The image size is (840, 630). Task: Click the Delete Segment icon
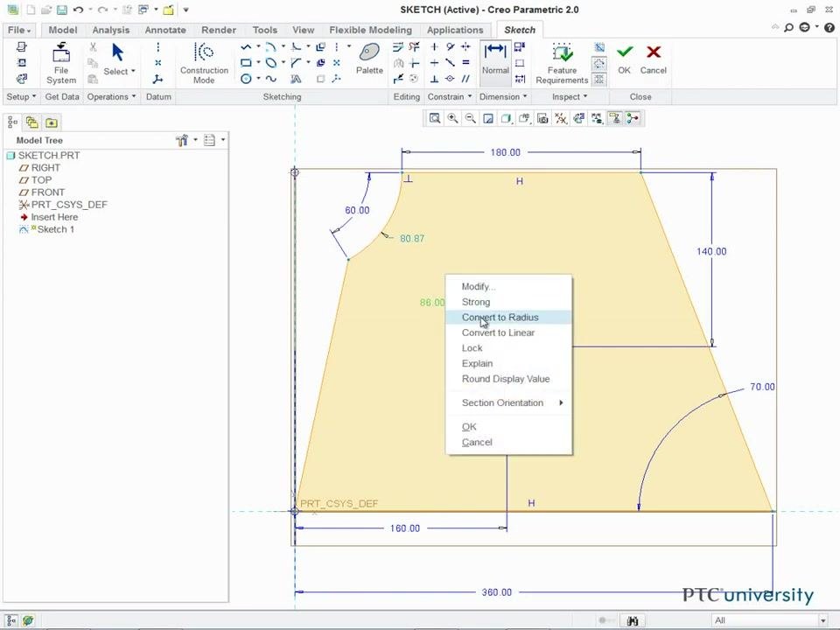coord(414,47)
